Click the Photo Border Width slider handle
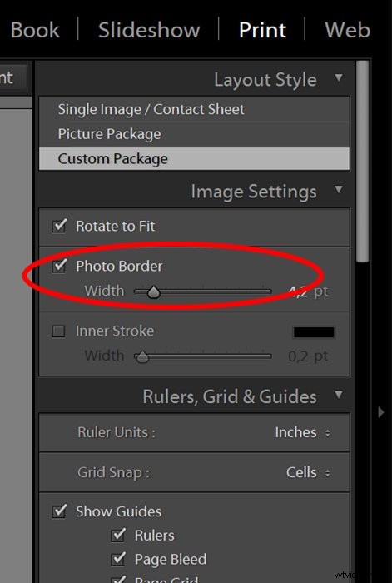The image size is (392, 583). tap(153, 292)
